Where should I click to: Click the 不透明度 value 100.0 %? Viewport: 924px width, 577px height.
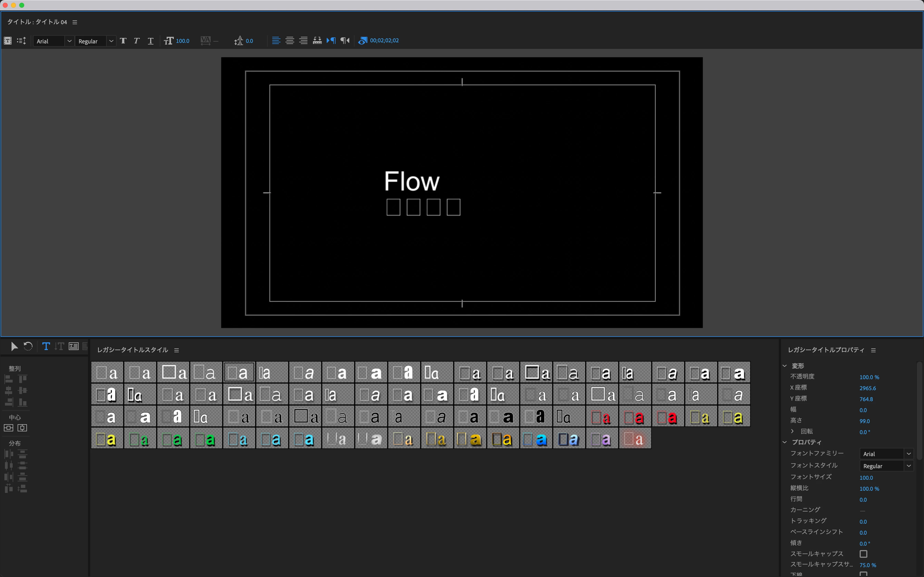click(869, 377)
